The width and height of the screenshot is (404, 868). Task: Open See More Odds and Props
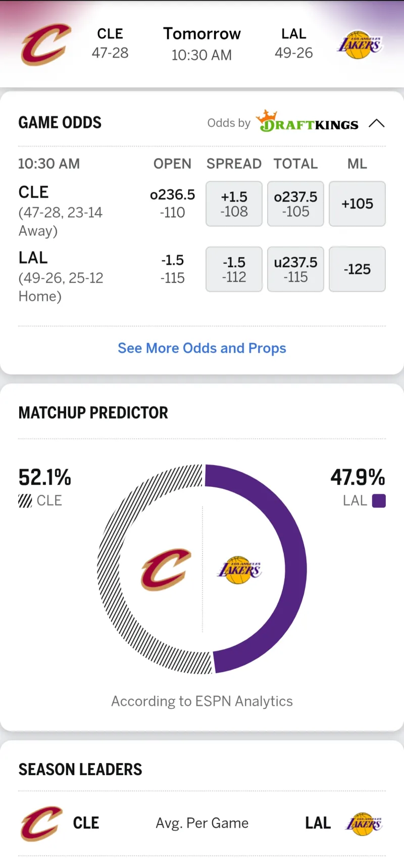pyautogui.click(x=202, y=348)
